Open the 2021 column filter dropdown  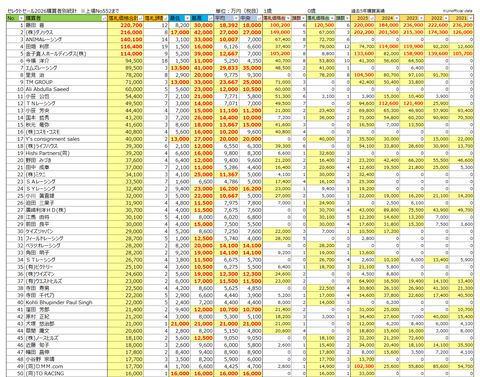coord(470,18)
